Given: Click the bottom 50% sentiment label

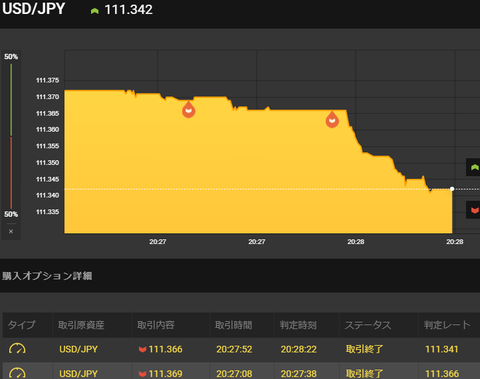Looking at the screenshot, I should (11, 214).
